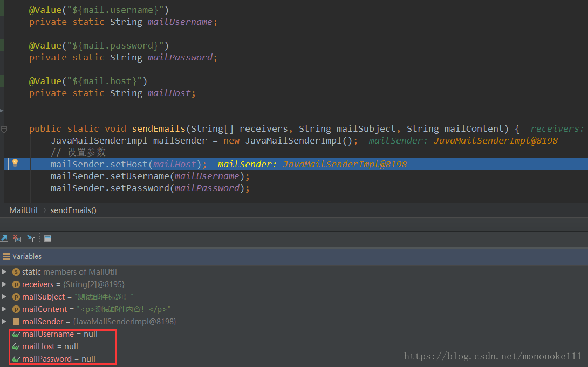This screenshot has width=588, height=367.
Task: Click the glasses watch icon beside mailPassword
Action: coord(16,359)
